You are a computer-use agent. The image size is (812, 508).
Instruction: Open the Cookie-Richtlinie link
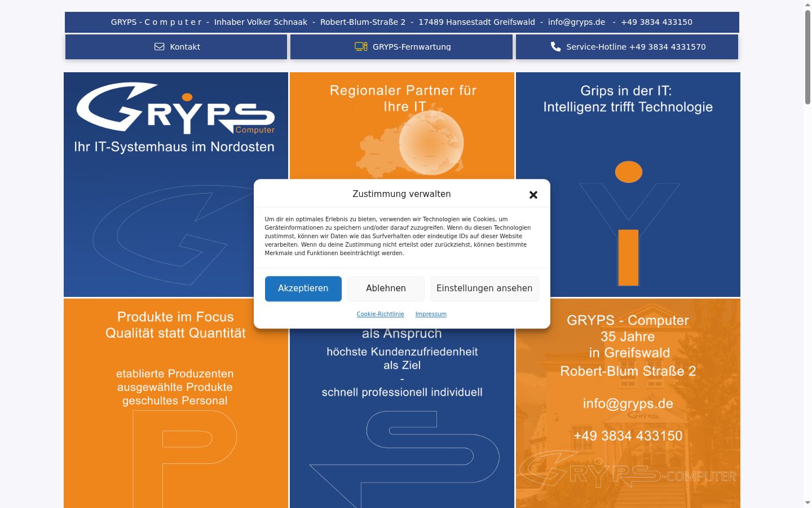[381, 314]
